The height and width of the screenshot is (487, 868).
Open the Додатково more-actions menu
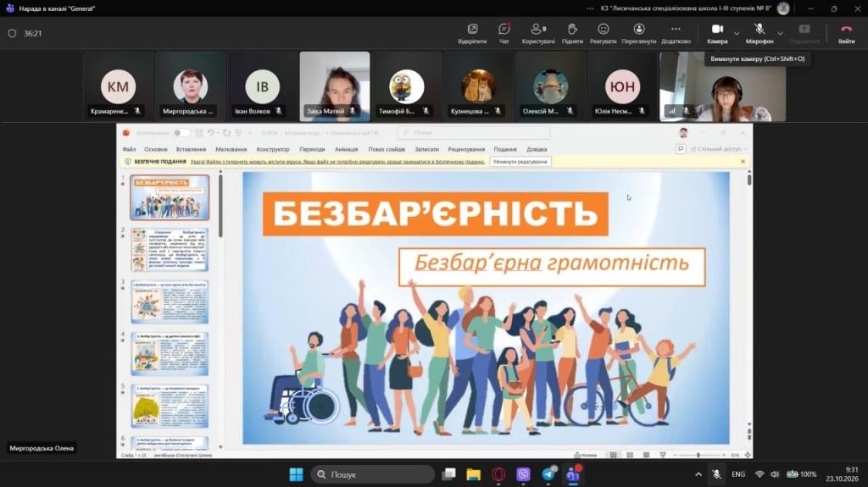(x=676, y=33)
